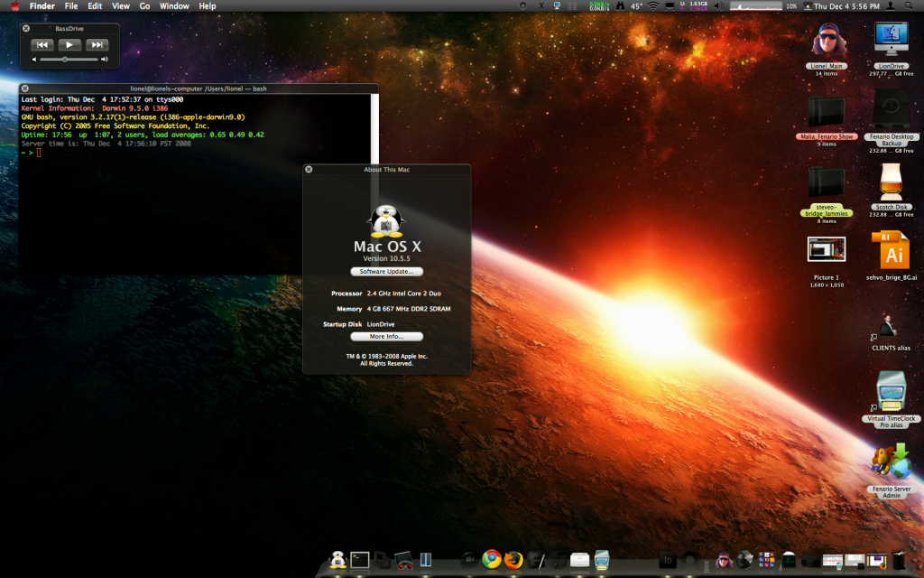Open Spotlight search in menu bar

coord(910,6)
